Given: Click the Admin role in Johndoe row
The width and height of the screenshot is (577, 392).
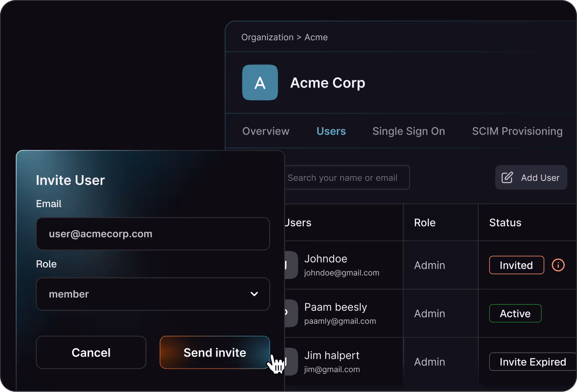Looking at the screenshot, I should (430, 265).
